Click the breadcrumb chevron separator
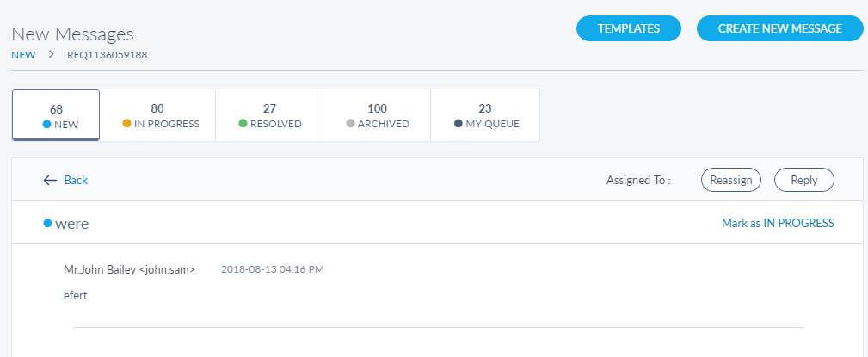 (51, 55)
